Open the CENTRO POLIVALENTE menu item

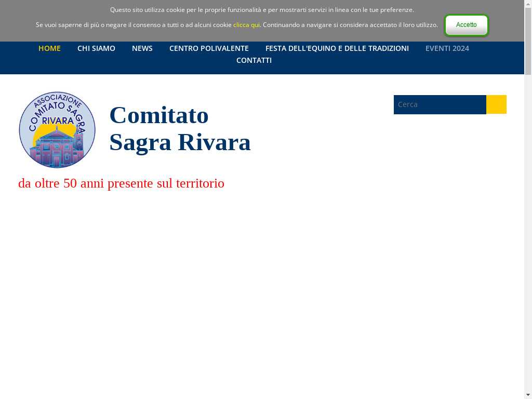[209, 48]
